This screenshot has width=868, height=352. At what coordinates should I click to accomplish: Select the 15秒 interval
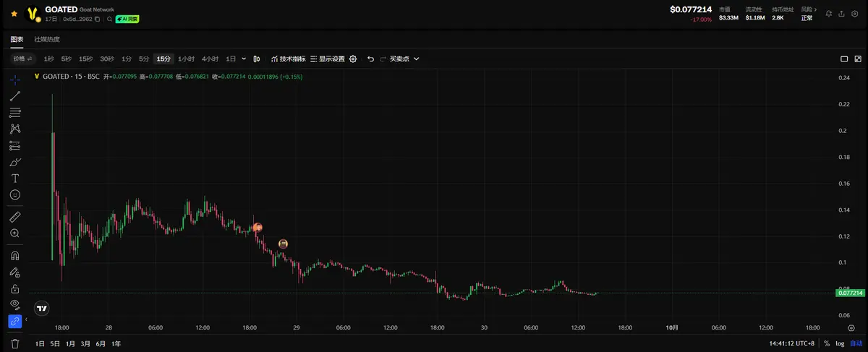(x=86, y=59)
